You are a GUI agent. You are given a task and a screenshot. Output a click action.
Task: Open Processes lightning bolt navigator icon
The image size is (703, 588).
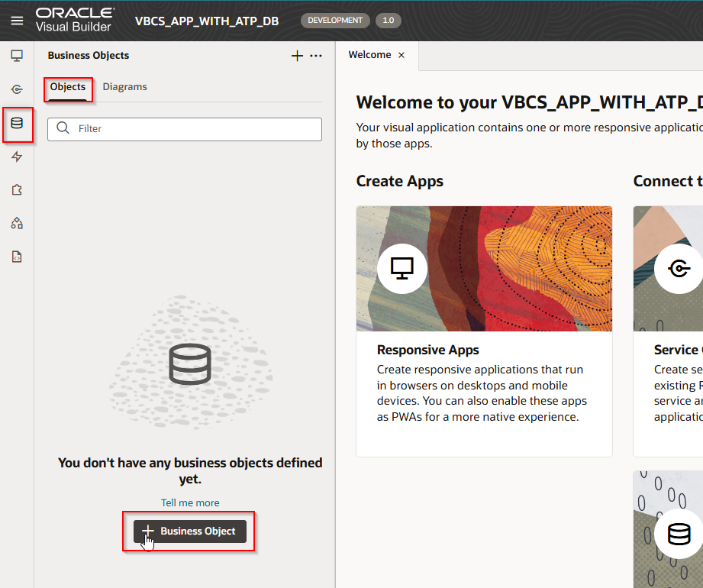click(17, 157)
